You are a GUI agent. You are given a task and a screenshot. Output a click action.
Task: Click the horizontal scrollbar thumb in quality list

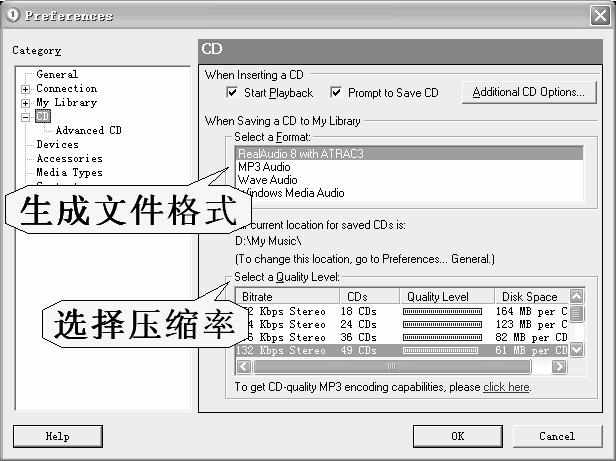tap(392, 367)
